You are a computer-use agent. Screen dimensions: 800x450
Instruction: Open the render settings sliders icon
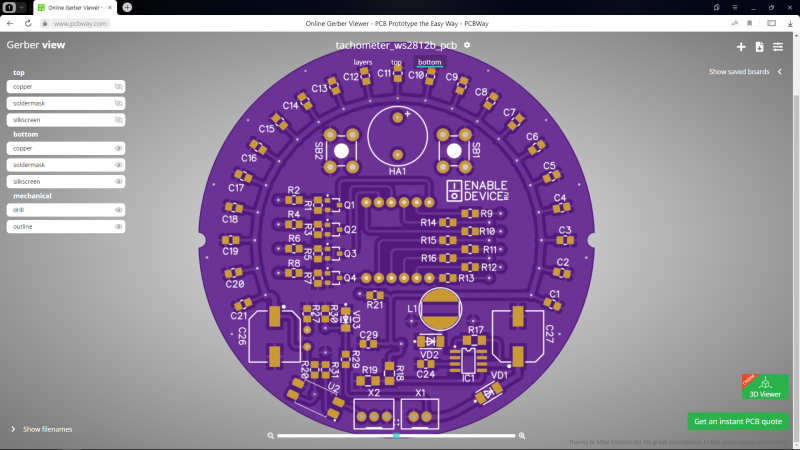tap(778, 47)
